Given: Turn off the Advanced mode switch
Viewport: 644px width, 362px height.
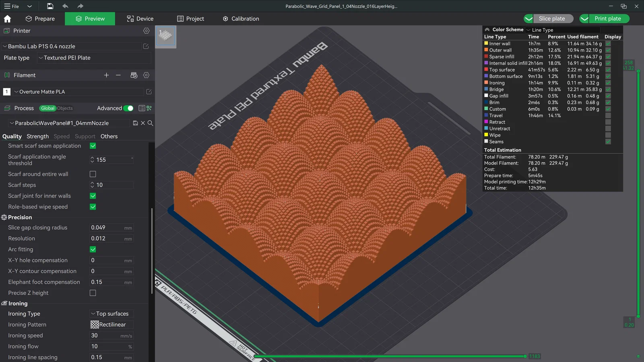Looking at the screenshot, I should coord(128,108).
